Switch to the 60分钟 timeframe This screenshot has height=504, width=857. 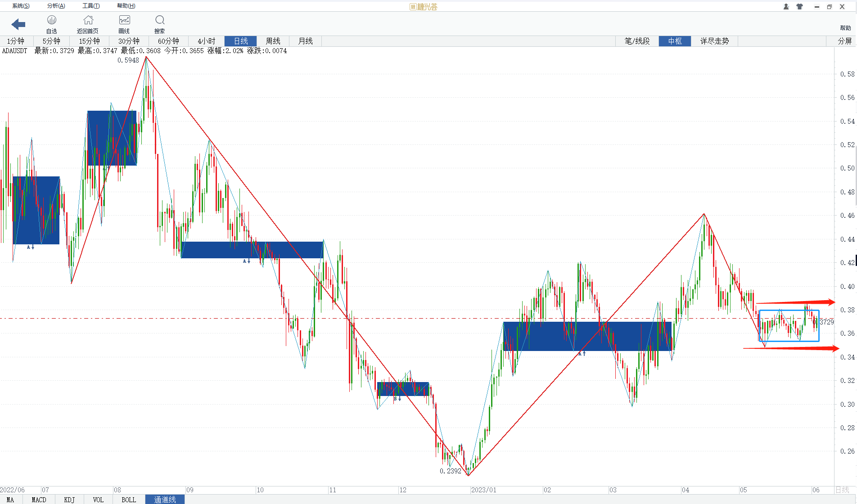[168, 41]
